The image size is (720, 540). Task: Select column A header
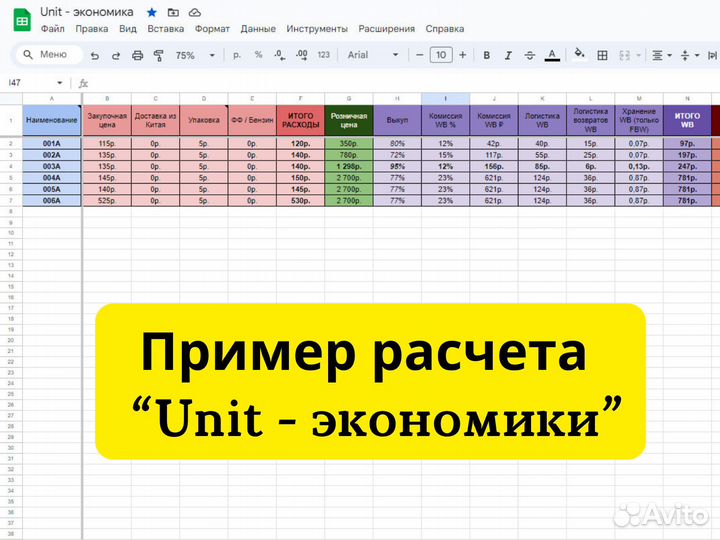click(x=51, y=98)
